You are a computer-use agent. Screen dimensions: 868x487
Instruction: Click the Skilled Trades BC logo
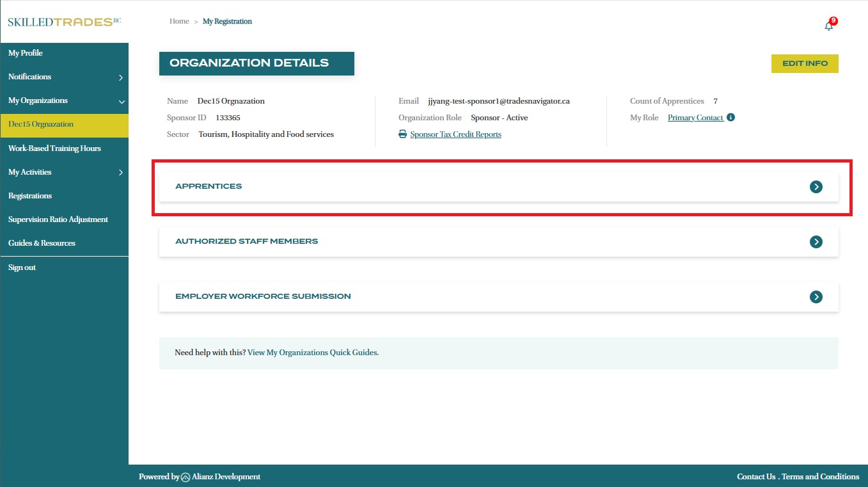tap(64, 22)
